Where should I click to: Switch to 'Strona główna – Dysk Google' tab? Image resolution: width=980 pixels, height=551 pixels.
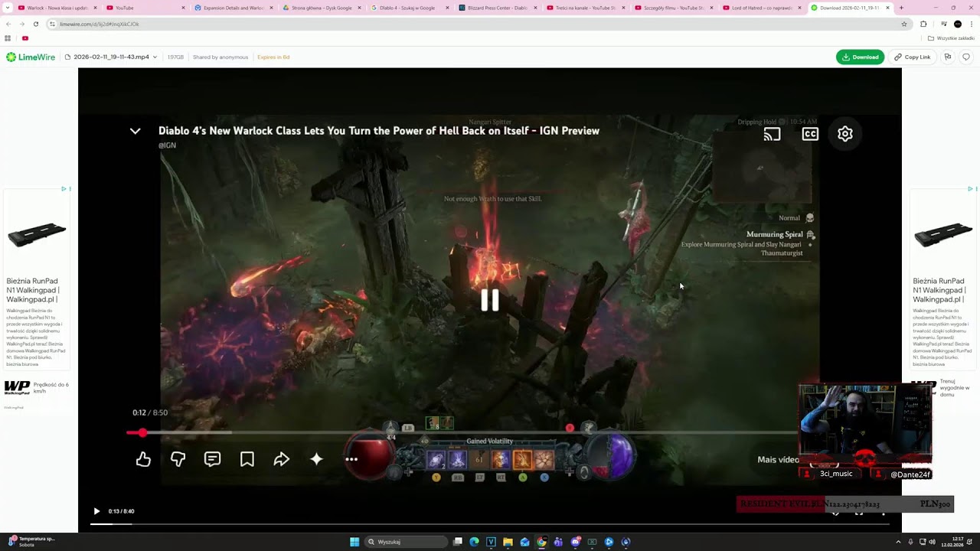pos(322,8)
